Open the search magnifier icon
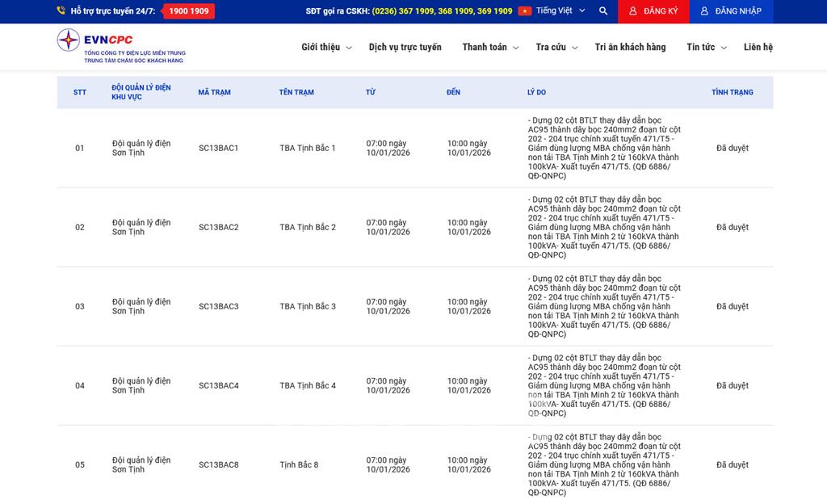This screenshot has height=504, width=827. point(603,11)
